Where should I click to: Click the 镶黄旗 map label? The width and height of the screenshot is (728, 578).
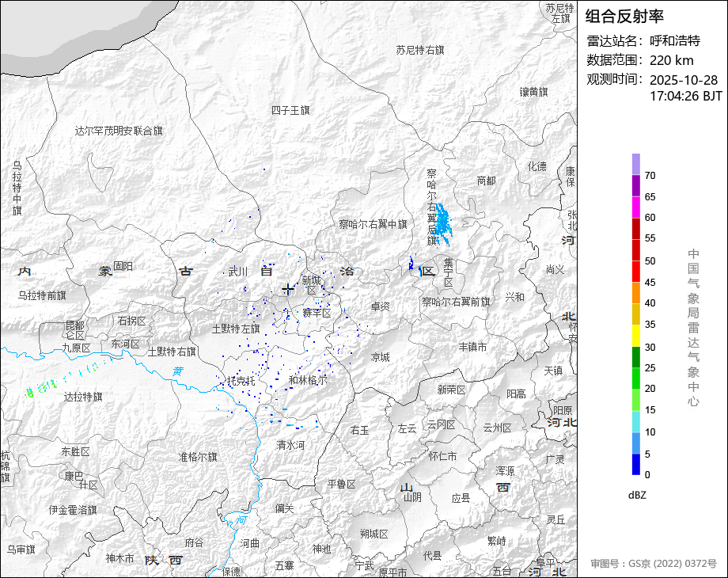[x=533, y=92]
